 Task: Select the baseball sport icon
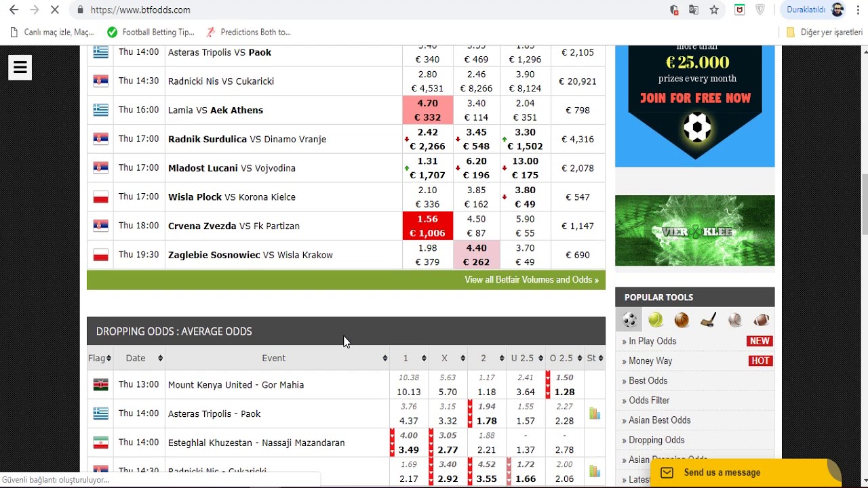coord(735,320)
